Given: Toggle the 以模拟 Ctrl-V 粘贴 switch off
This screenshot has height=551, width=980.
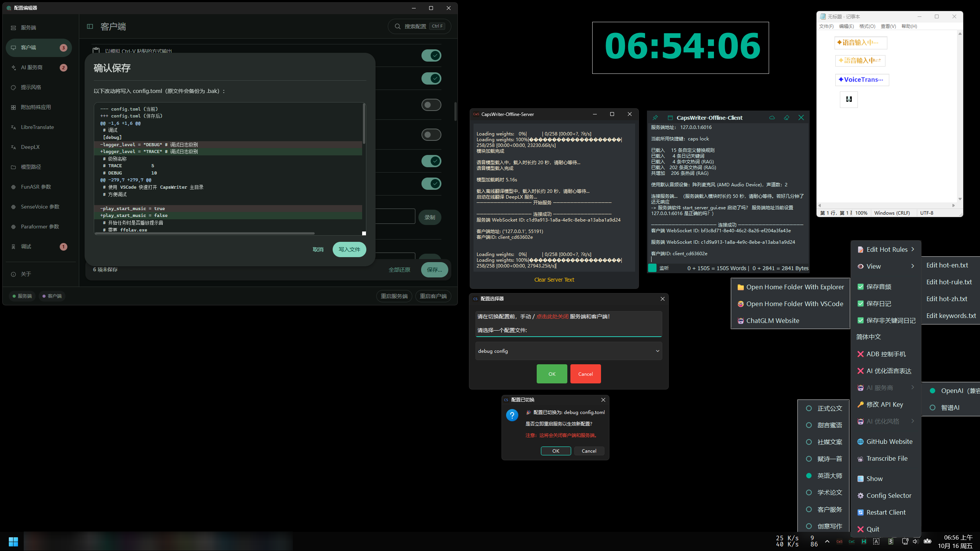Looking at the screenshot, I should pyautogui.click(x=431, y=55).
